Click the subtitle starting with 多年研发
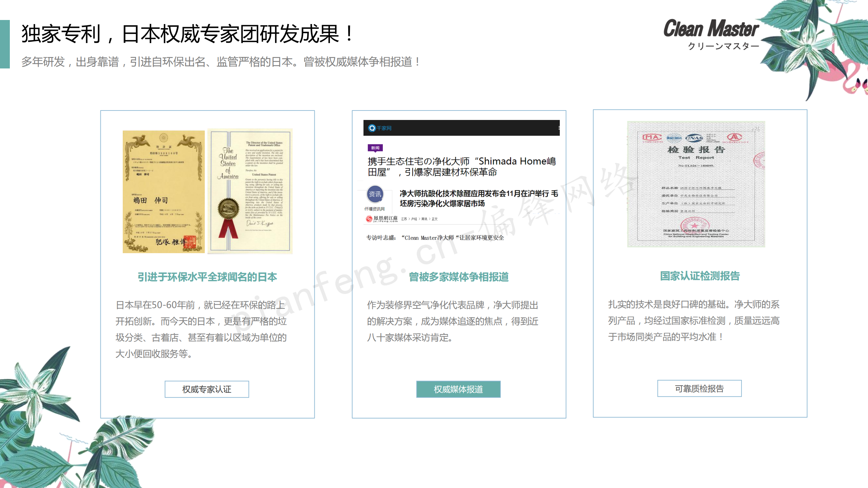The height and width of the screenshot is (488, 868). click(x=221, y=62)
